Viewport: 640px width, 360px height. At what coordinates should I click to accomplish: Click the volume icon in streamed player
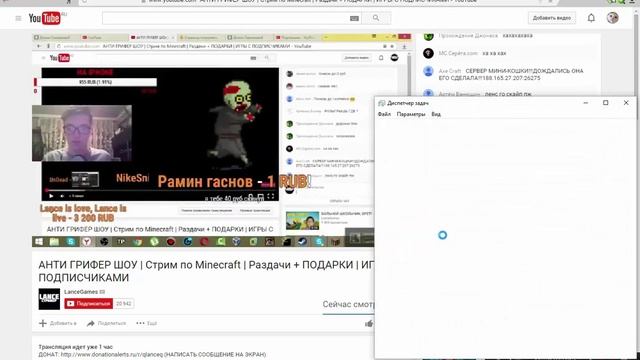click(x=62, y=196)
